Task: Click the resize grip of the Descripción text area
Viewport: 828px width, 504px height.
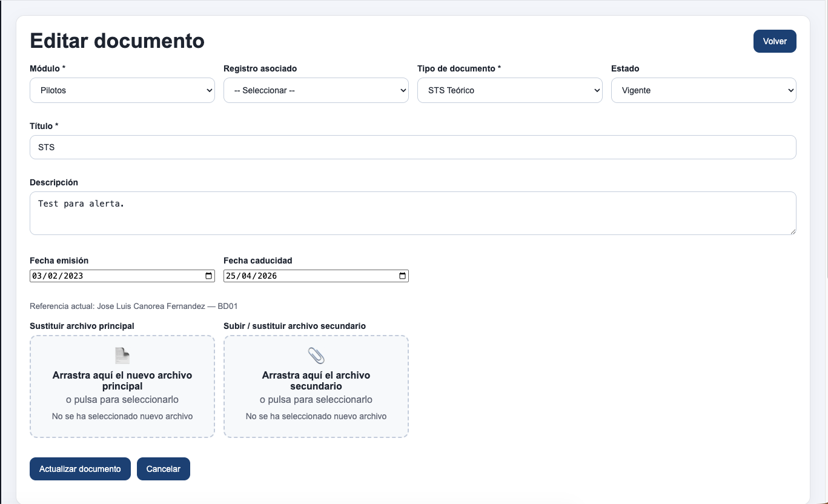Action: 792,231
